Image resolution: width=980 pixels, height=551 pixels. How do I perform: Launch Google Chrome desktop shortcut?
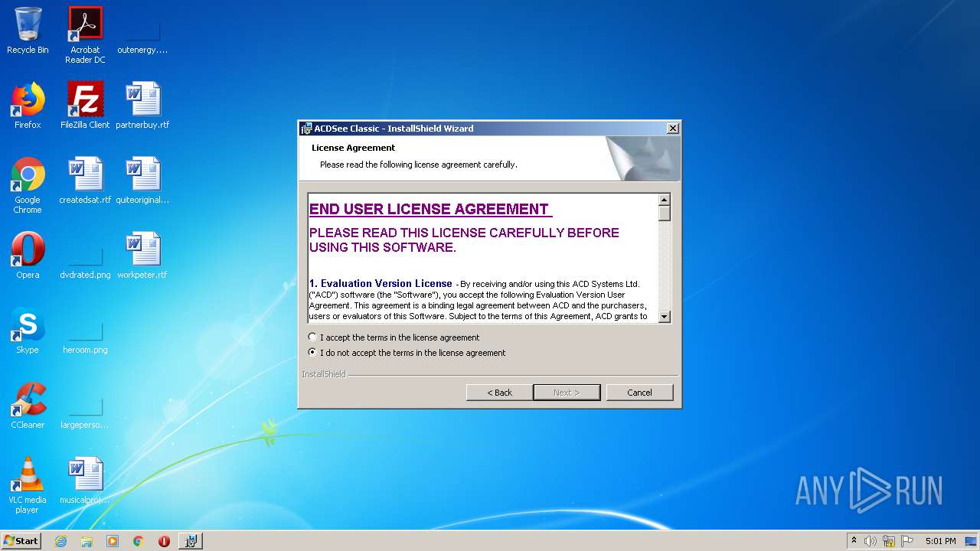click(28, 185)
